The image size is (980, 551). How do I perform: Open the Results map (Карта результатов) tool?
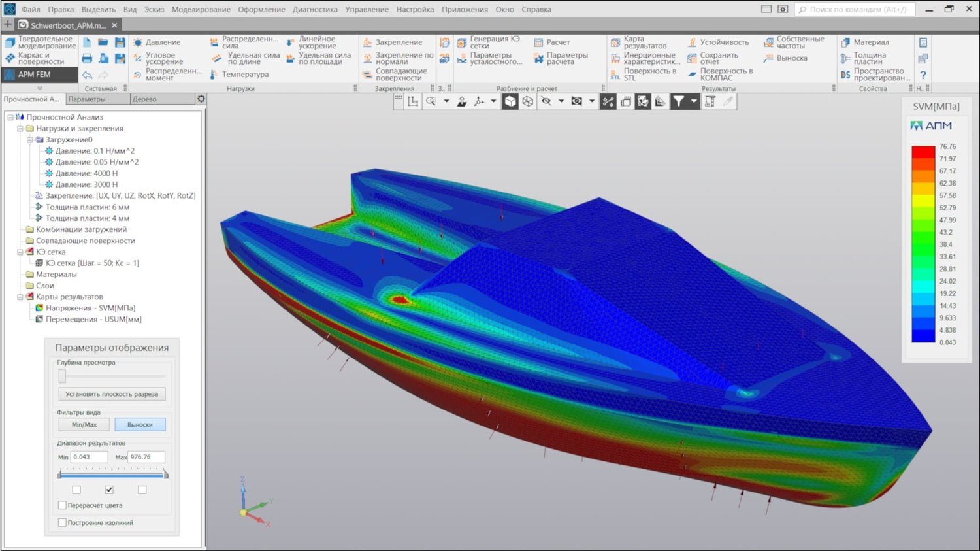tap(615, 42)
